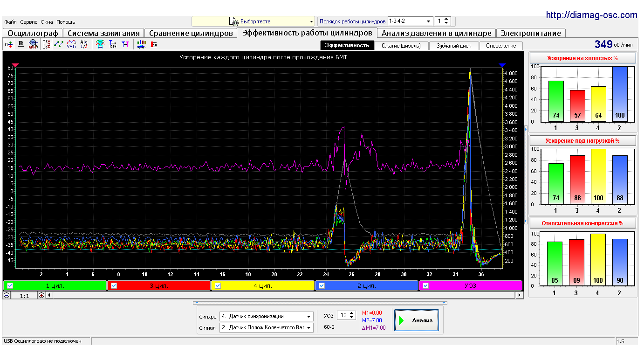Click the cyan waveform smoothing icon
This screenshot has width=644, height=347.
click(100, 44)
